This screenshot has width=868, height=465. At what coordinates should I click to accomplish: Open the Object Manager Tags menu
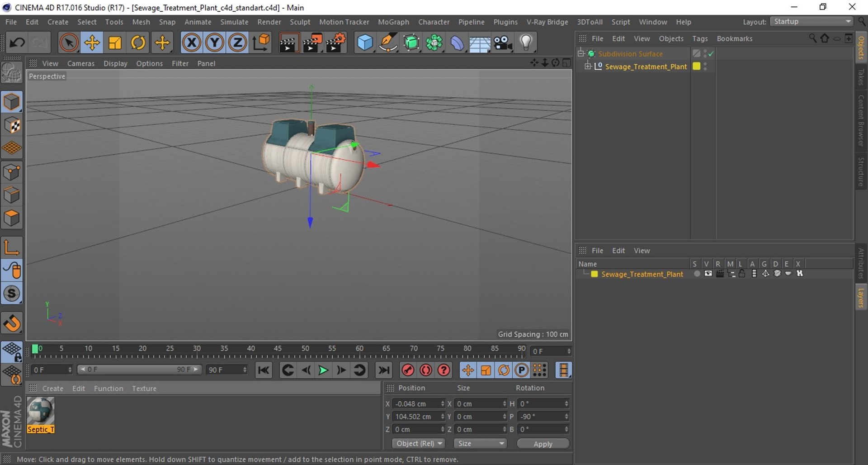[x=700, y=39]
